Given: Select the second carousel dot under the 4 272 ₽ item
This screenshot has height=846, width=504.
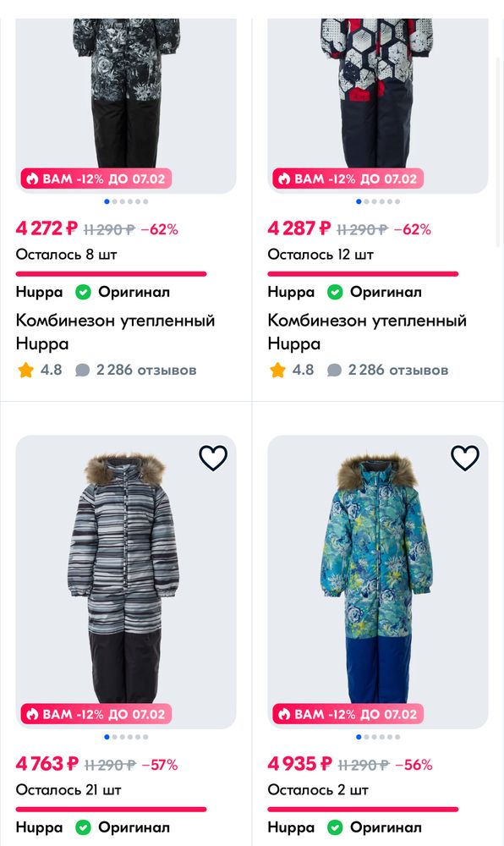Looking at the screenshot, I should (112, 201).
